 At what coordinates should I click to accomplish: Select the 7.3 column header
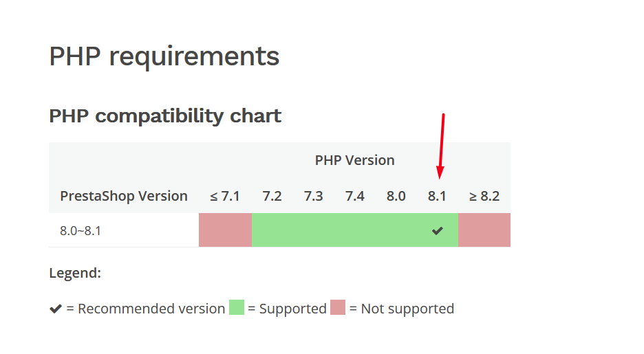313,196
